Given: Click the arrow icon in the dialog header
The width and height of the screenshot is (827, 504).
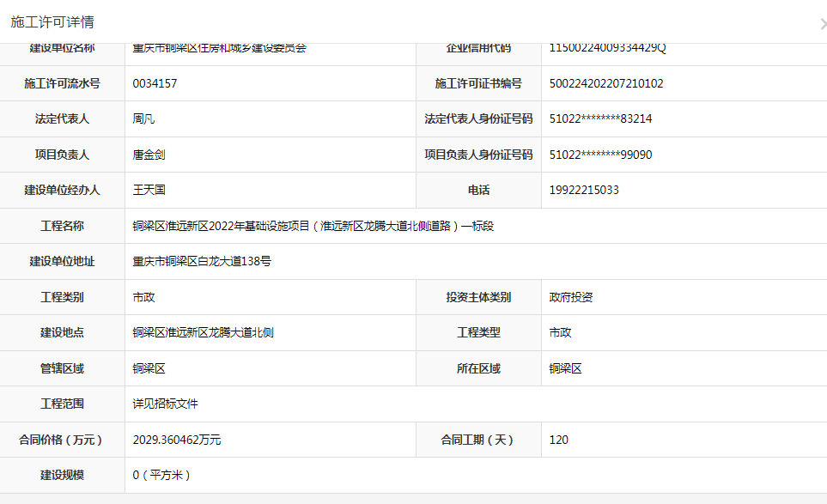Looking at the screenshot, I should (823, 24).
